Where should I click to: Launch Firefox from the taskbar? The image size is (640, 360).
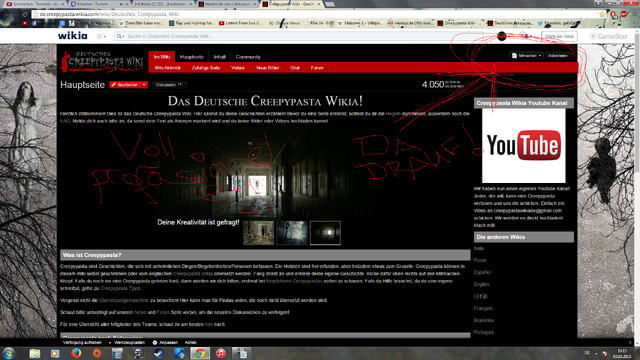pos(76,353)
